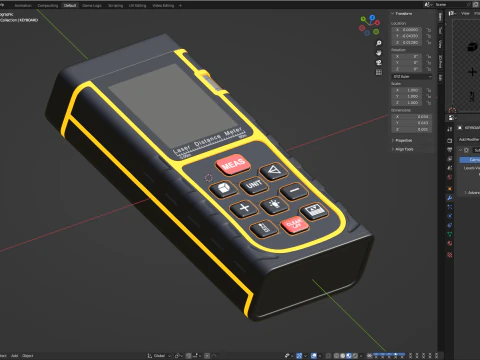The height and width of the screenshot is (360, 480).
Task: Open the View Layer properties tab icon
Action: (450, 159)
